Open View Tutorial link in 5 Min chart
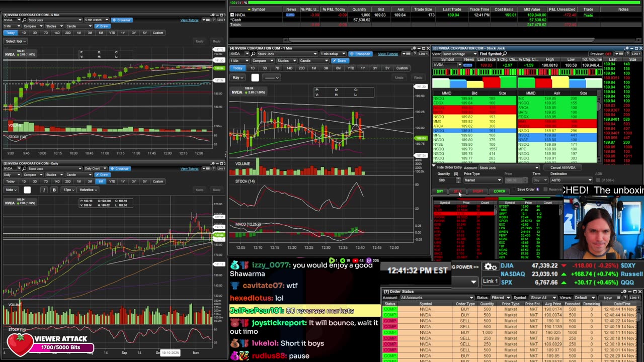The width and height of the screenshot is (644, 362). click(x=189, y=20)
